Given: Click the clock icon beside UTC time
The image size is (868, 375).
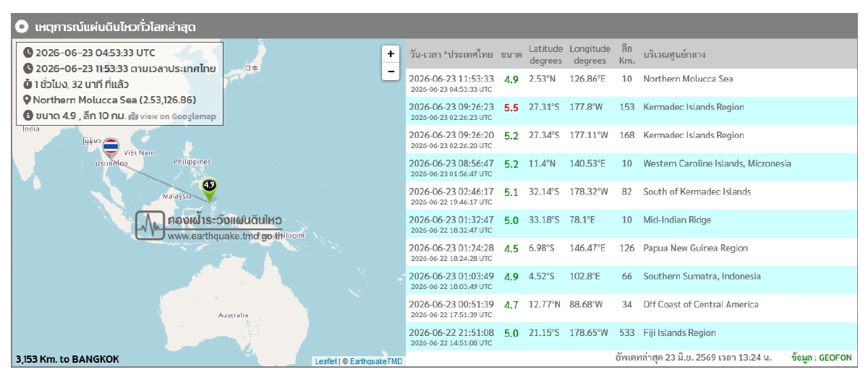Looking at the screenshot, I should tap(28, 53).
